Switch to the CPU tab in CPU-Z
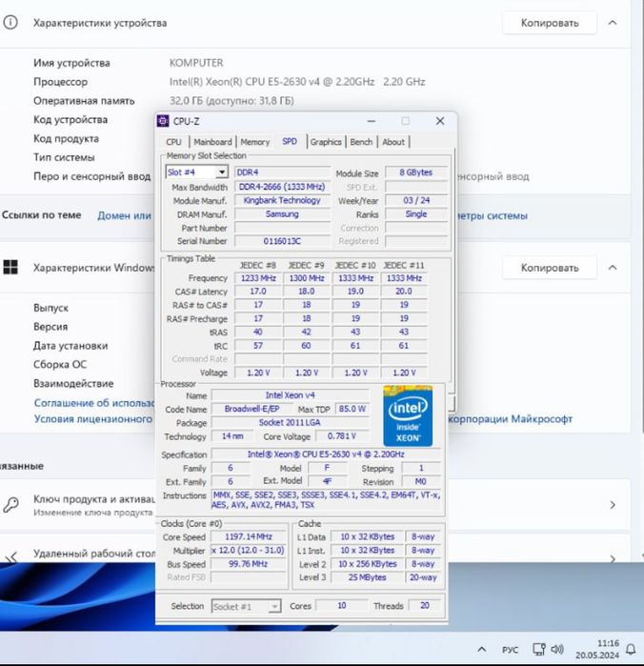This screenshot has width=644, height=666. click(x=173, y=142)
